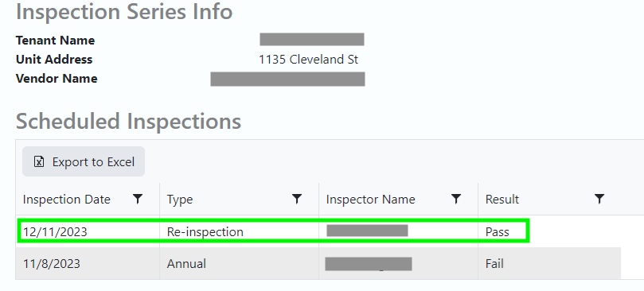644x291 pixels.
Task: Open the Type column filter icon
Action: click(297, 199)
